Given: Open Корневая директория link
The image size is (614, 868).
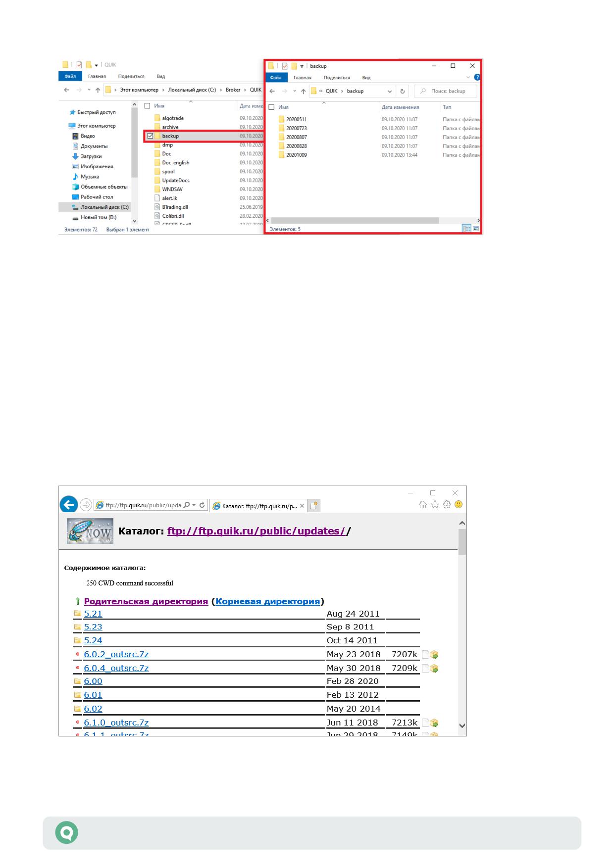Looking at the screenshot, I should click(x=268, y=601).
